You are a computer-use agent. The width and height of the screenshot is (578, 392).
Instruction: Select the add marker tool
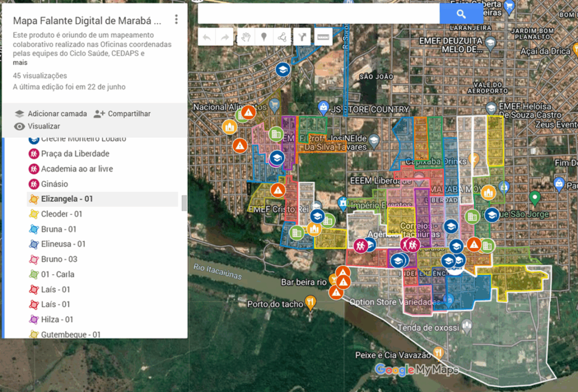263,37
